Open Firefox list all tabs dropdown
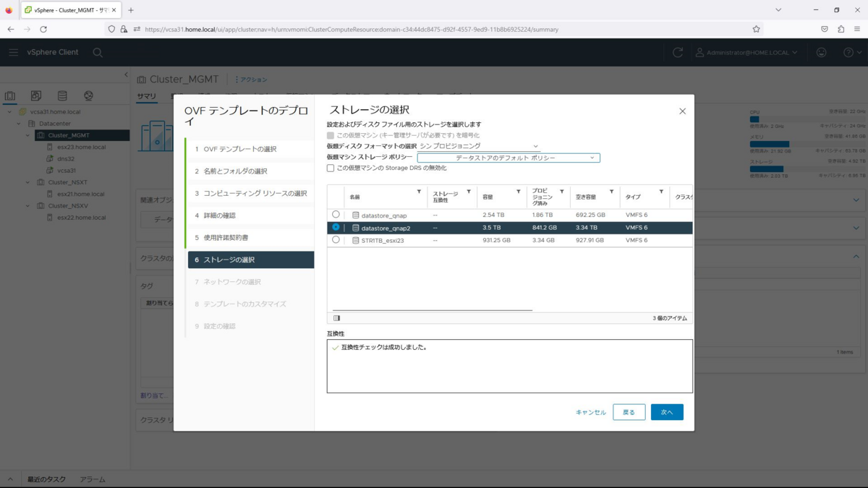868x488 pixels. 778,10
